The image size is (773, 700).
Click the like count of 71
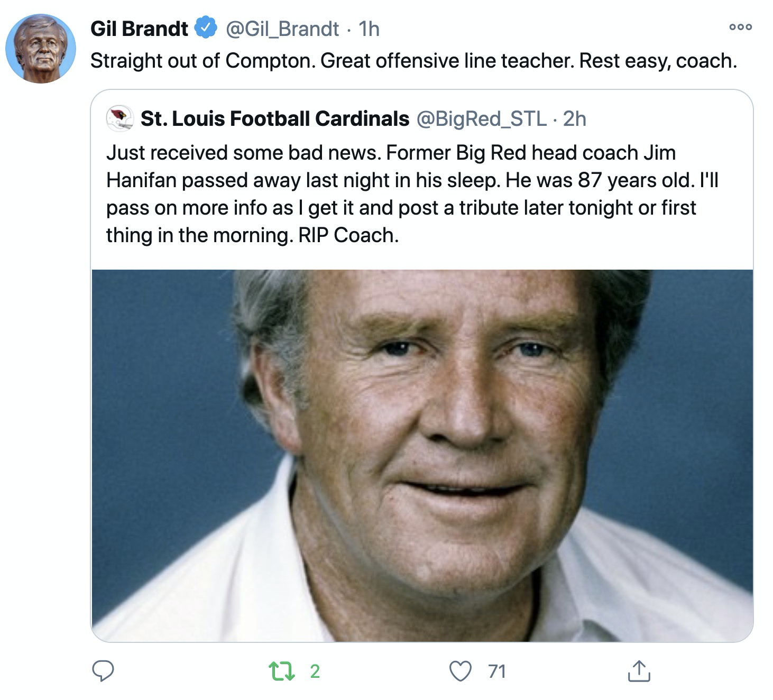click(x=497, y=671)
